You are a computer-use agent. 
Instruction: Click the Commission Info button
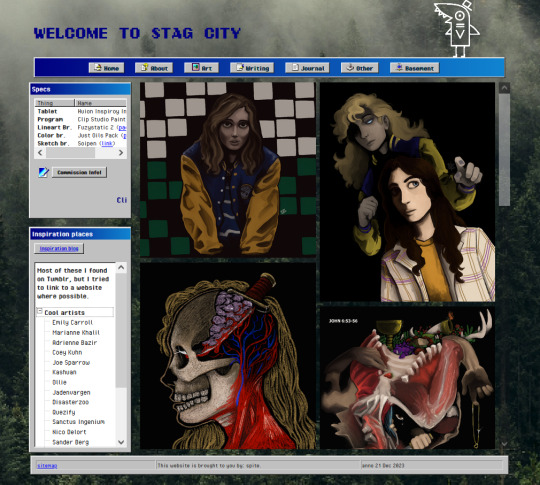79,172
